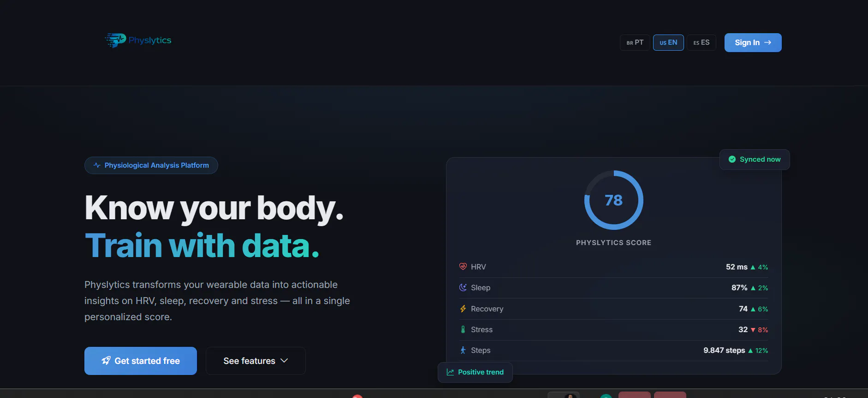Click the Physiological Analysis Platform badge
The image size is (868, 398).
tap(151, 165)
